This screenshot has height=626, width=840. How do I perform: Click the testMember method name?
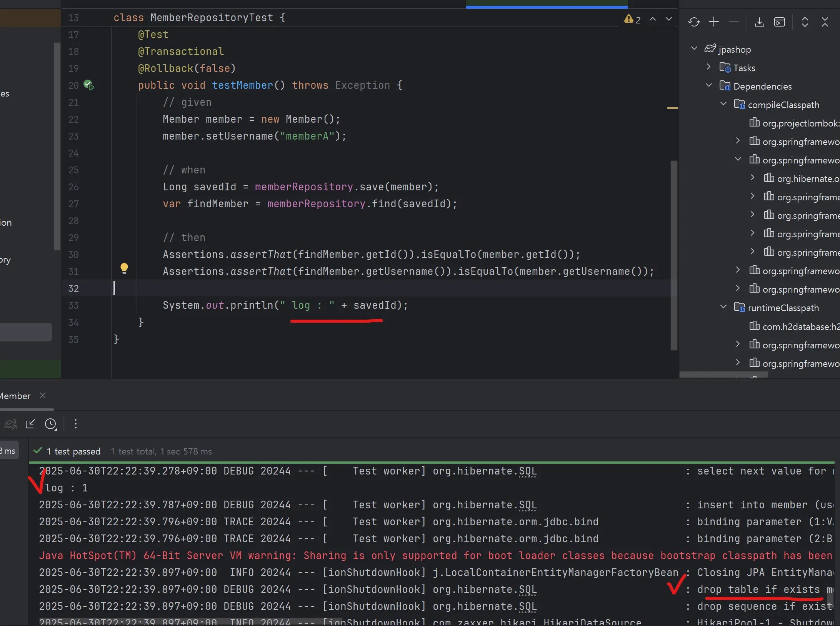click(242, 85)
